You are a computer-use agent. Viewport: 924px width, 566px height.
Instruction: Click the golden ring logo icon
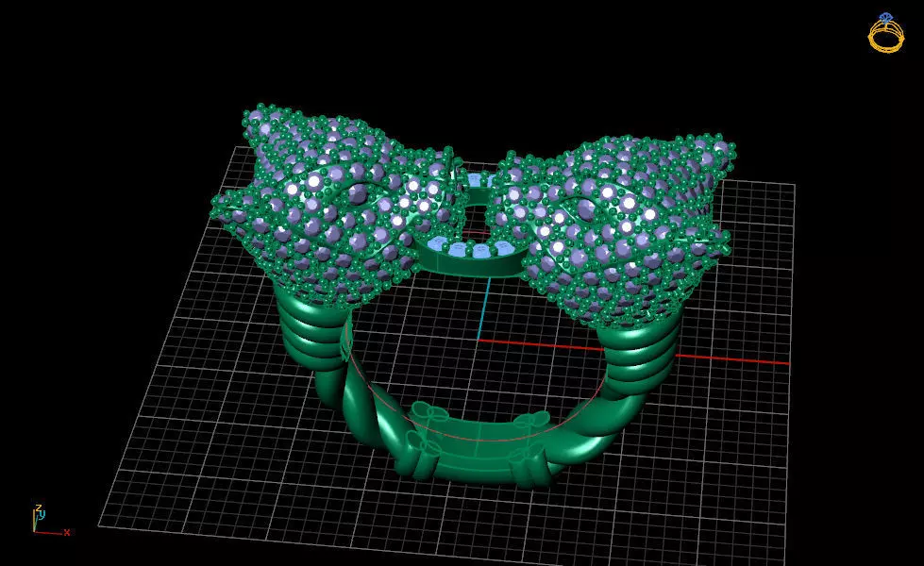click(886, 33)
